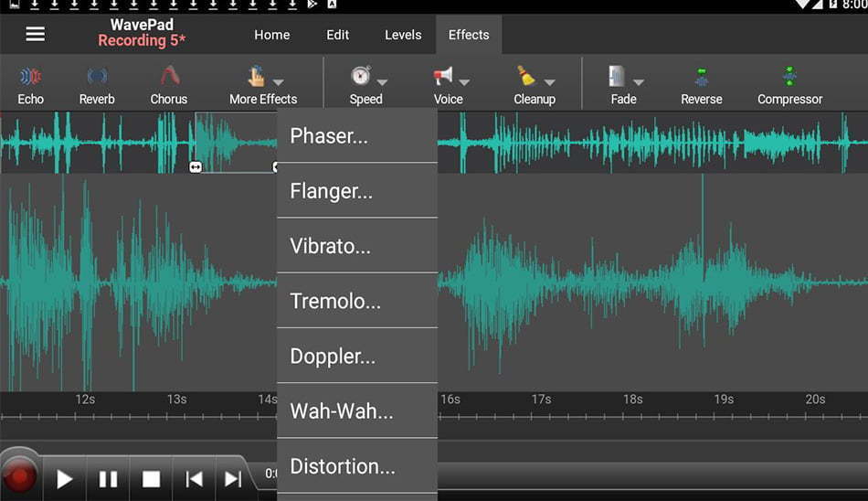
Task: Apply the Reverb effect
Action: tap(97, 86)
